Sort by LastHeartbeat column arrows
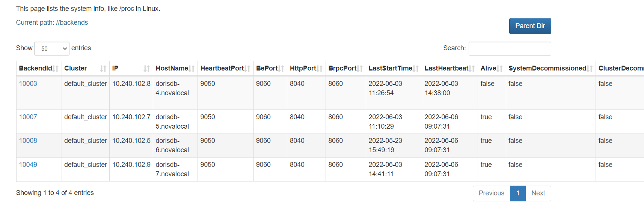This screenshot has height=204, width=644. (472, 69)
